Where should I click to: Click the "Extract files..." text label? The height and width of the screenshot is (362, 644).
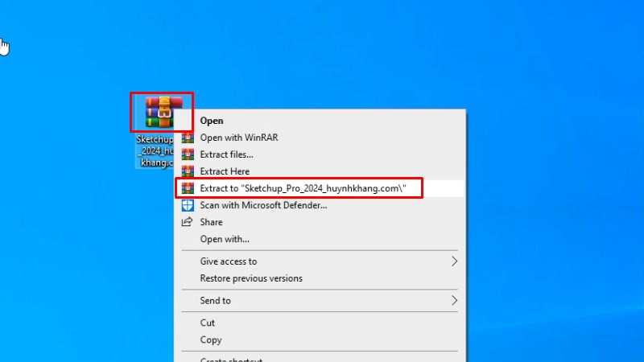click(226, 154)
